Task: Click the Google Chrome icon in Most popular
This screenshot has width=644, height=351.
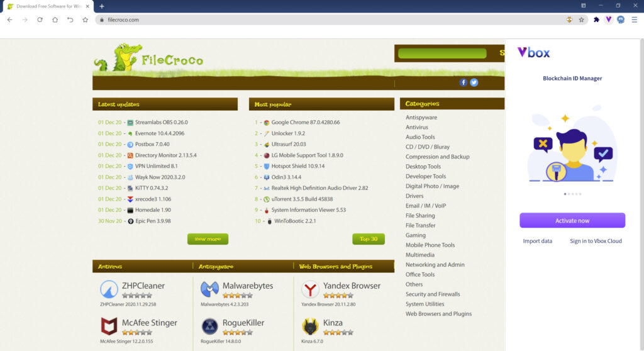Action: click(266, 123)
